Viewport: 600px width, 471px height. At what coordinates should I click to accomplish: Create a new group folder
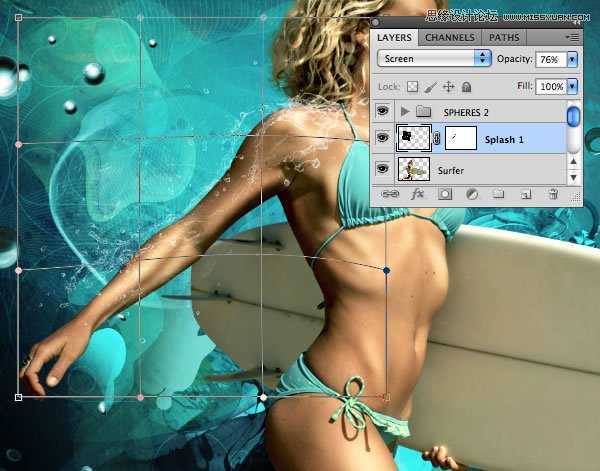[498, 194]
